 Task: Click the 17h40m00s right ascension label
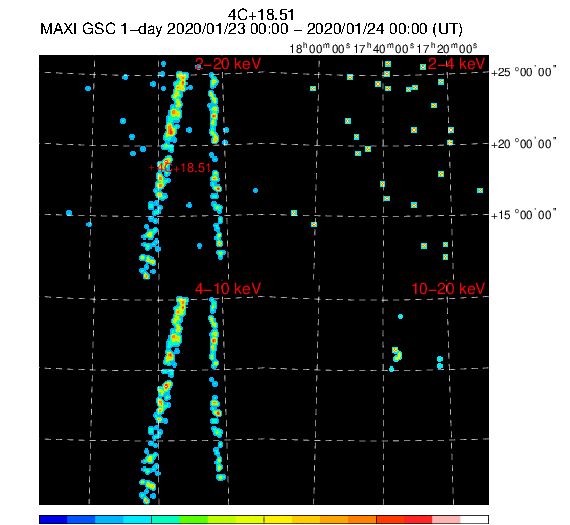coord(384,48)
